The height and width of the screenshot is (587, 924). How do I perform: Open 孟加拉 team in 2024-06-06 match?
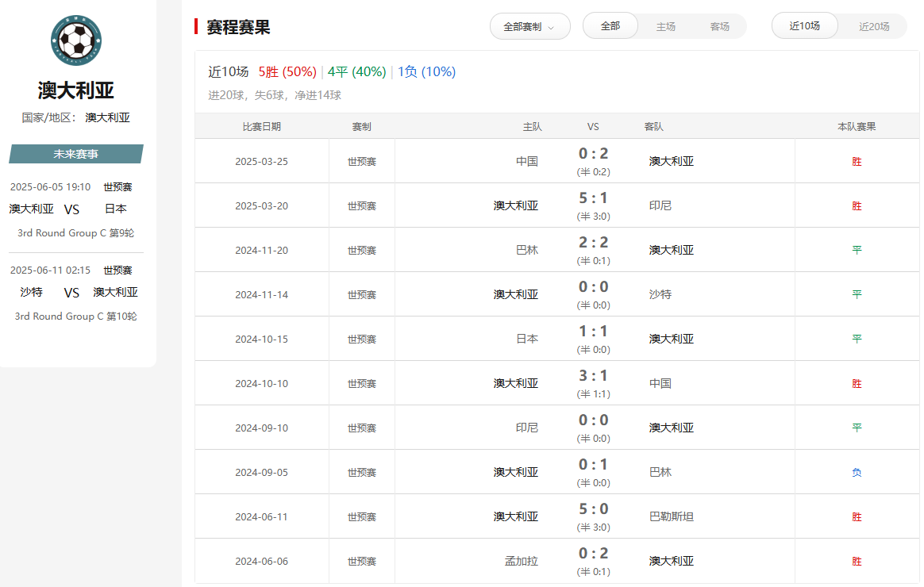[522, 561]
